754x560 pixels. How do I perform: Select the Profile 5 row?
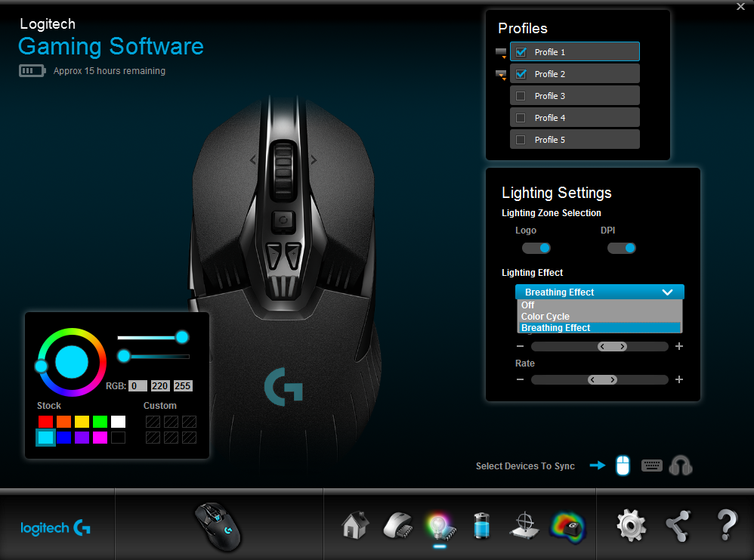tap(575, 140)
